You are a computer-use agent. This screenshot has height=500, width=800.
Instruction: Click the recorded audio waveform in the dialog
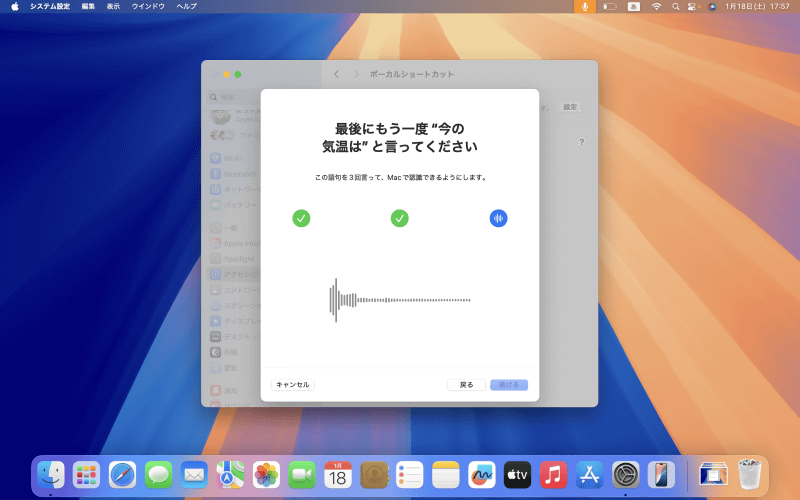point(400,300)
